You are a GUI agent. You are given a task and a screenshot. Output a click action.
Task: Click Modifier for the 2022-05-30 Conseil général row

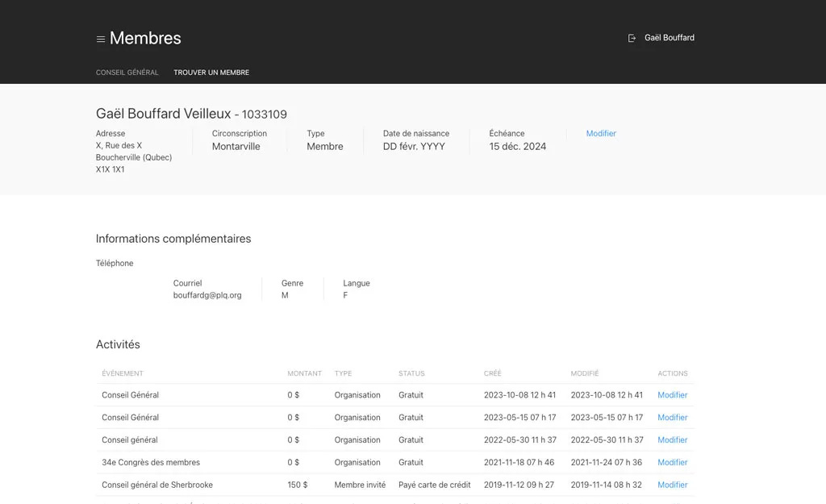click(672, 440)
